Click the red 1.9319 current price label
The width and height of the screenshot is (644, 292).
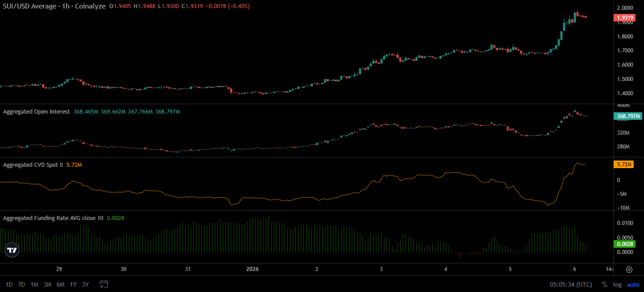tap(624, 18)
